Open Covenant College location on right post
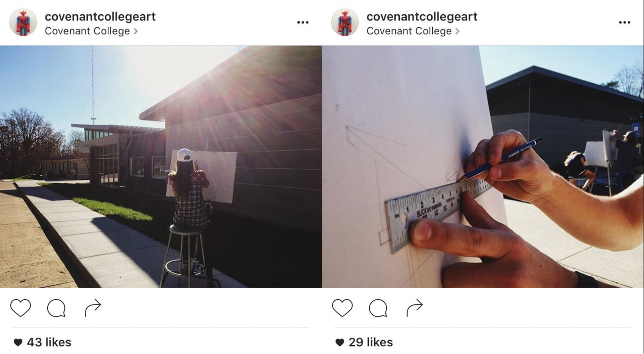This screenshot has height=354, width=644. (x=409, y=31)
